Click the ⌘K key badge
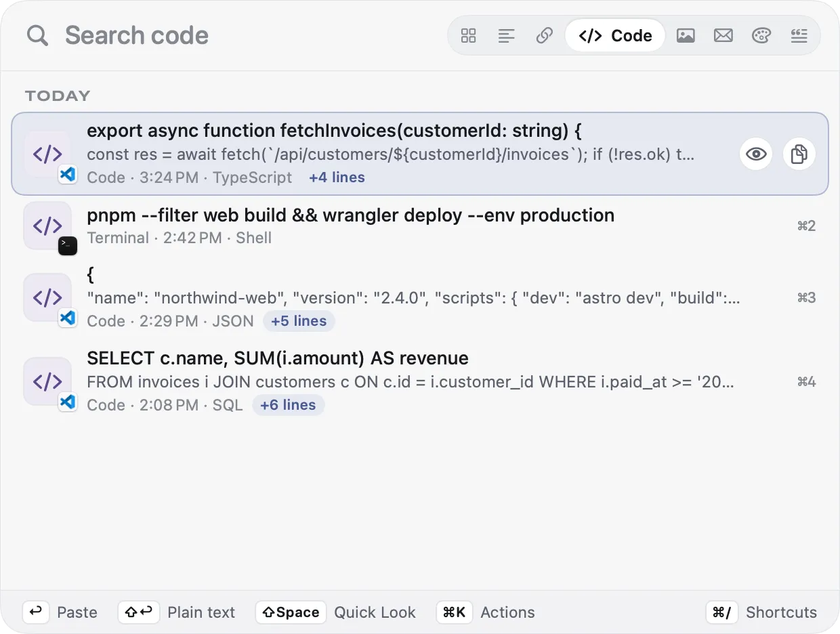 click(454, 612)
